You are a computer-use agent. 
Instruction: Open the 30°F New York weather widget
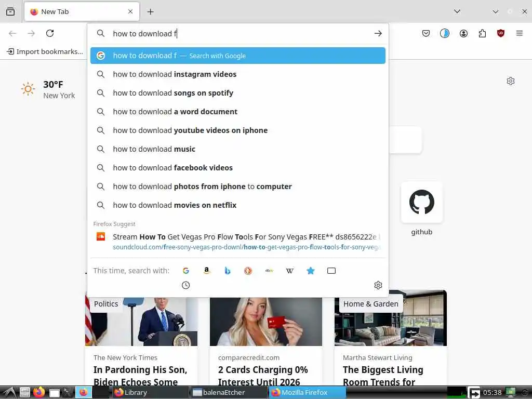coord(48,89)
